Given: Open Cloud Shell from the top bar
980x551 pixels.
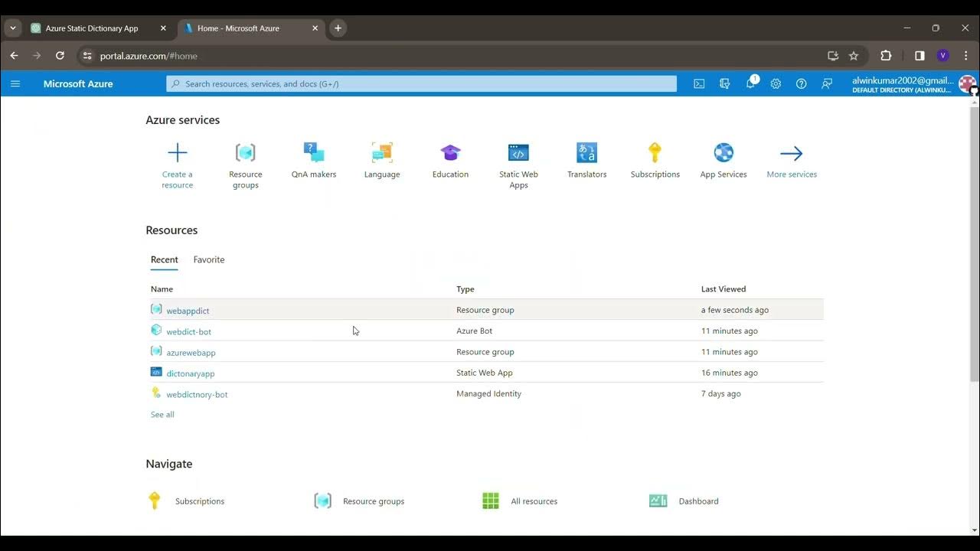Looking at the screenshot, I should (699, 83).
